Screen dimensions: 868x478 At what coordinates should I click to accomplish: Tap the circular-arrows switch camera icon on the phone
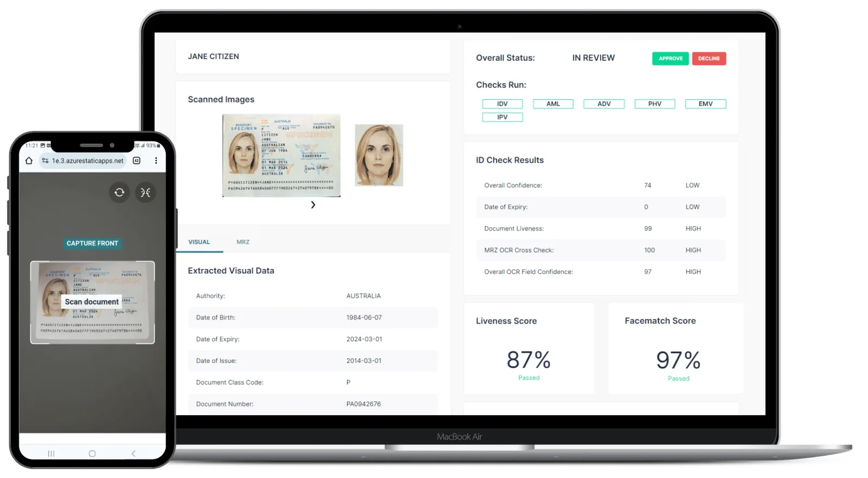click(x=119, y=192)
